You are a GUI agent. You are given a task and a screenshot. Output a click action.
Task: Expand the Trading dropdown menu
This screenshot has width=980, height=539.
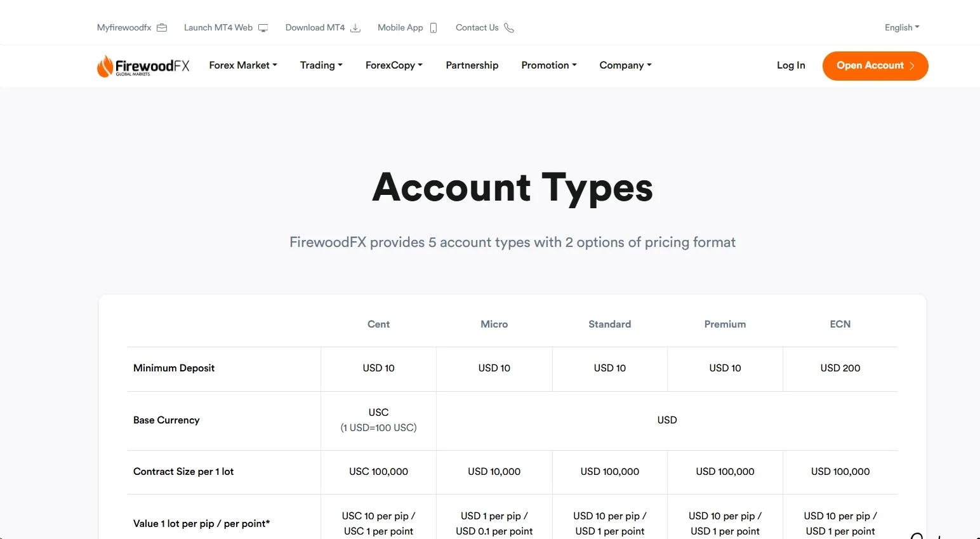321,65
